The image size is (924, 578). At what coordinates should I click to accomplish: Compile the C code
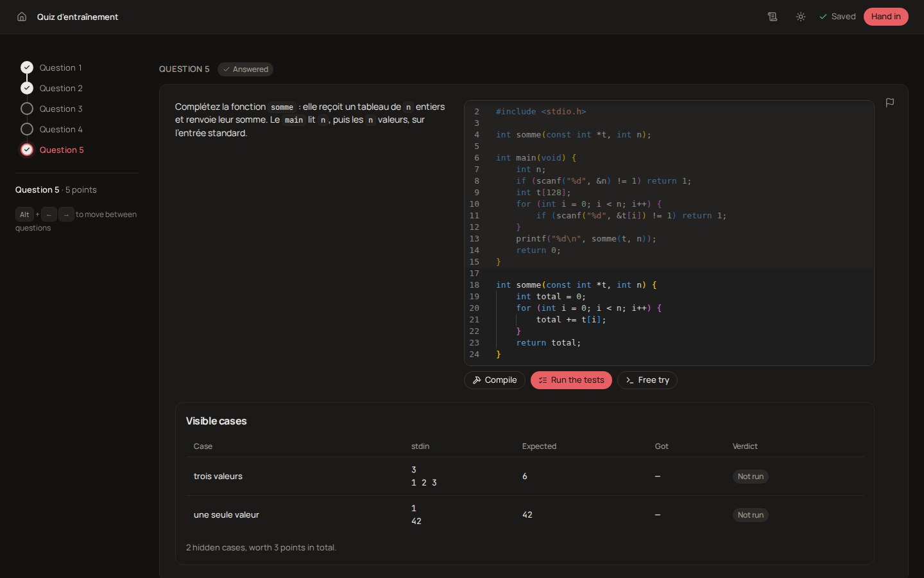[x=495, y=380]
